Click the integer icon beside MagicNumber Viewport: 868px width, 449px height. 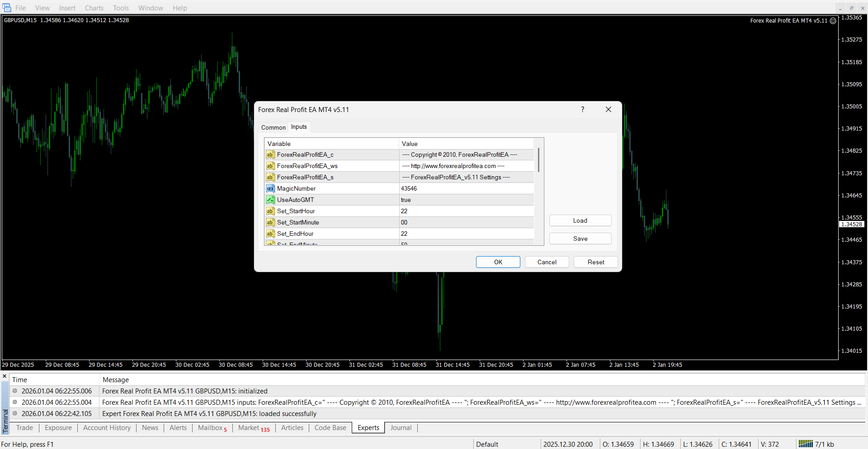270,188
